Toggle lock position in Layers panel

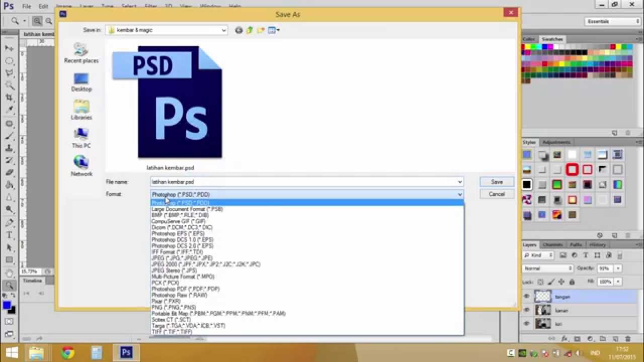coord(561,282)
